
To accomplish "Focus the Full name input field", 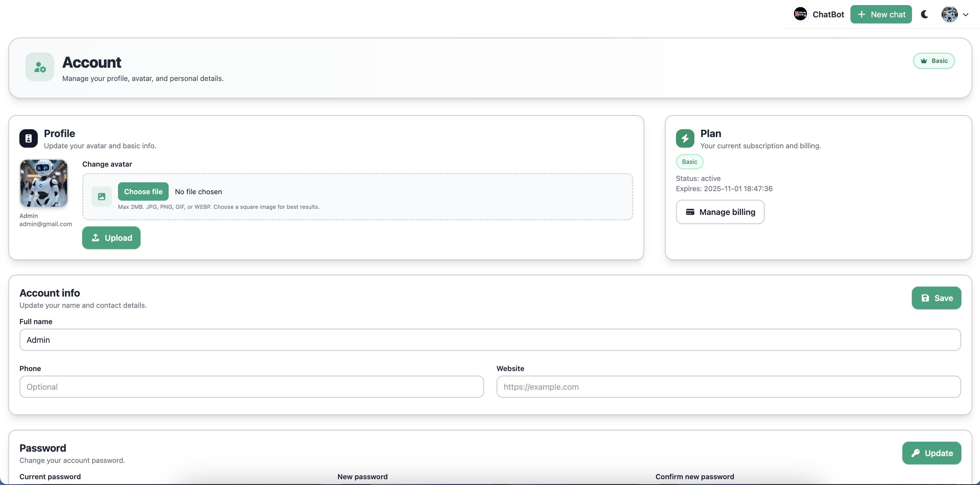I will (x=490, y=340).
